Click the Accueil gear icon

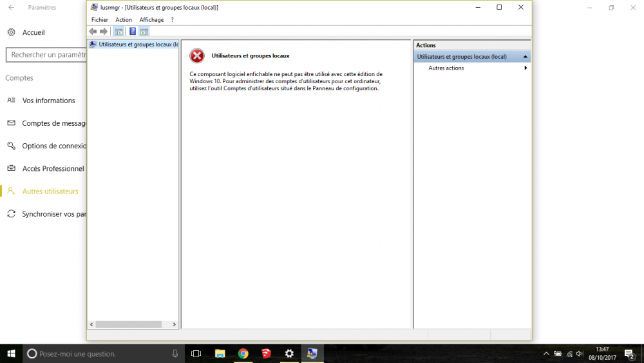pyautogui.click(x=11, y=32)
